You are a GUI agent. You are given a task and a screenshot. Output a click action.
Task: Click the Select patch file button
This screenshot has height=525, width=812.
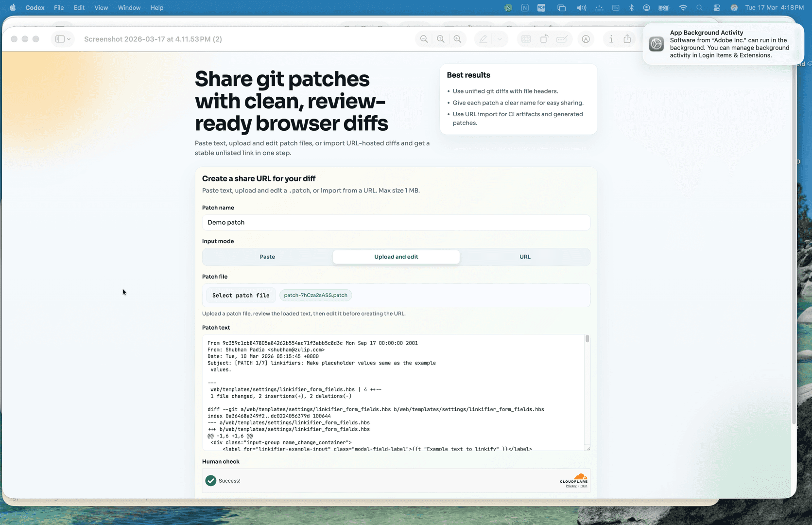click(241, 295)
